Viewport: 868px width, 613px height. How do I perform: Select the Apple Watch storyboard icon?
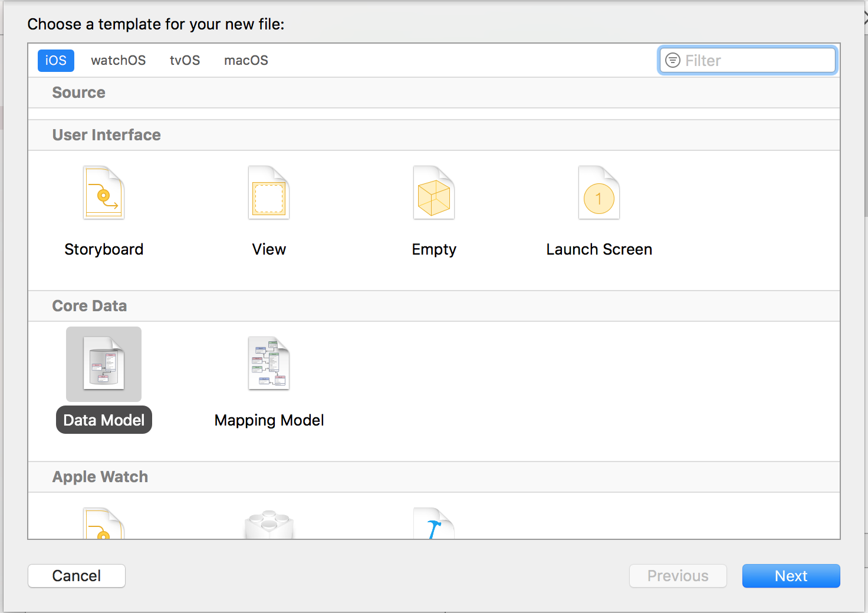pyautogui.click(x=104, y=524)
